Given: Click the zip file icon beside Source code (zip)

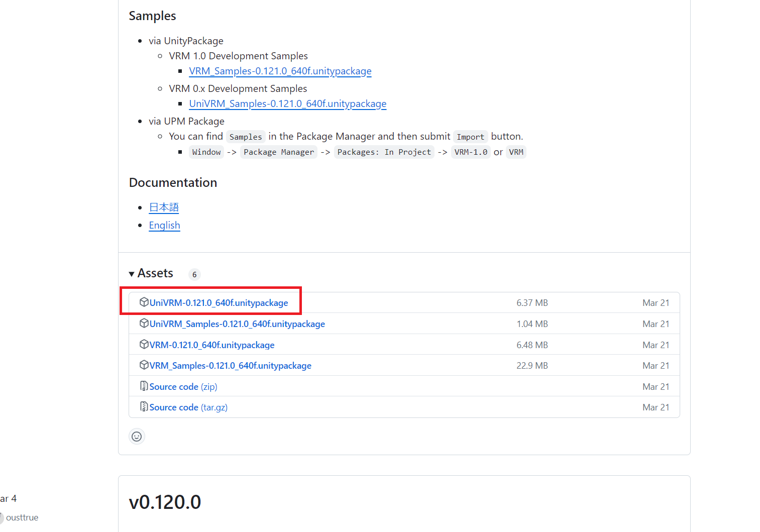Looking at the screenshot, I should click(x=144, y=386).
